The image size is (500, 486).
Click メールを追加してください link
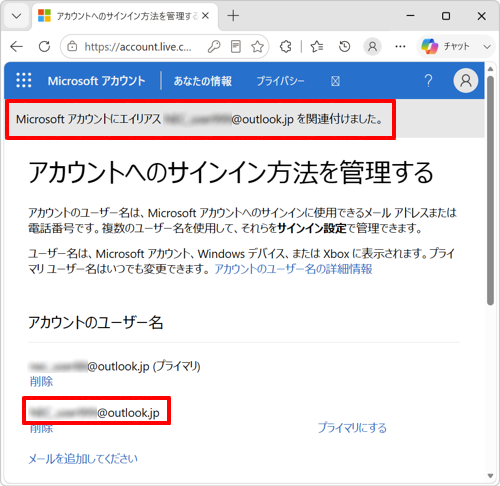(83, 459)
